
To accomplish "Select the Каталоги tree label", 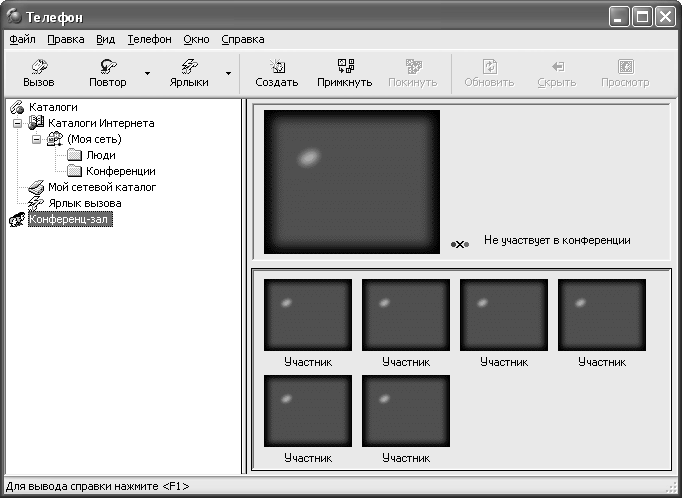I will pos(53,107).
